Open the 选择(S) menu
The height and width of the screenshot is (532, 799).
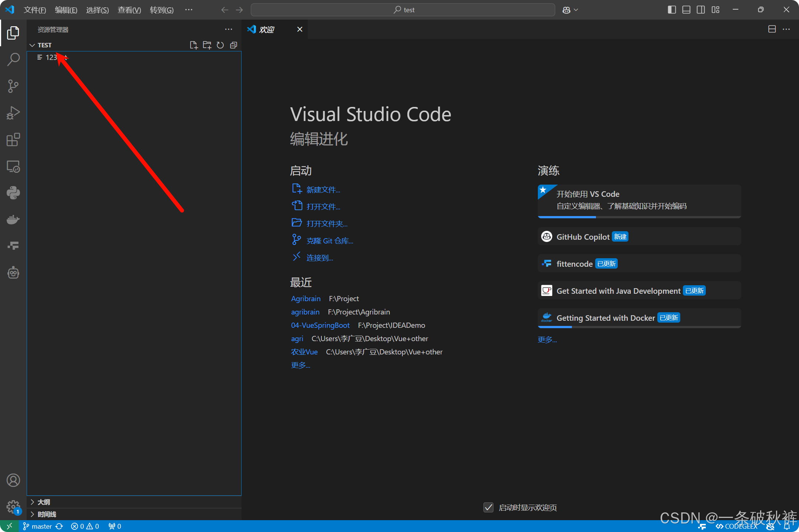pos(98,10)
